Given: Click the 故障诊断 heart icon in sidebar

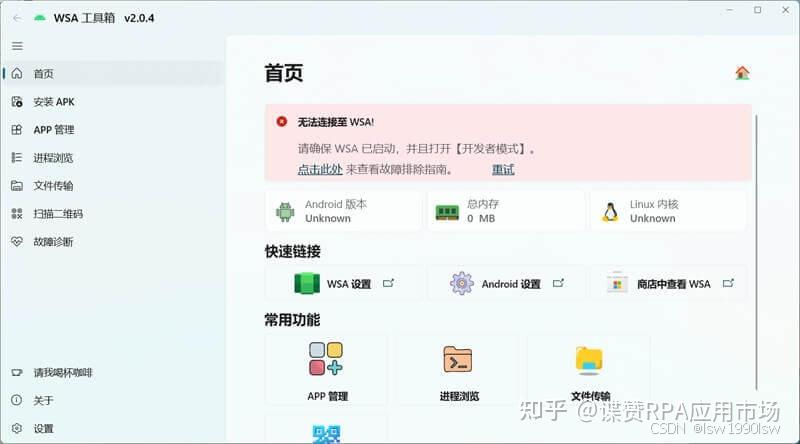Looking at the screenshot, I should (17, 241).
